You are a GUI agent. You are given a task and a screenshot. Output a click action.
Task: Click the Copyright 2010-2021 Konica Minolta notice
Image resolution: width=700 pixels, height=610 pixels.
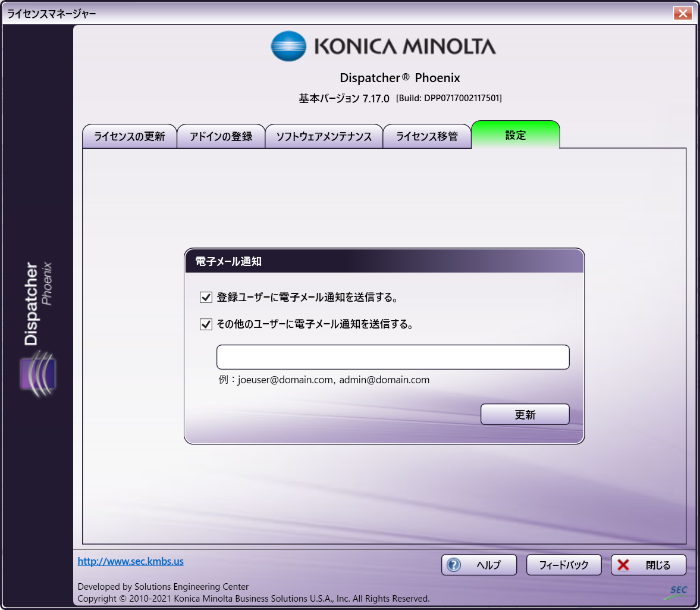253,598
